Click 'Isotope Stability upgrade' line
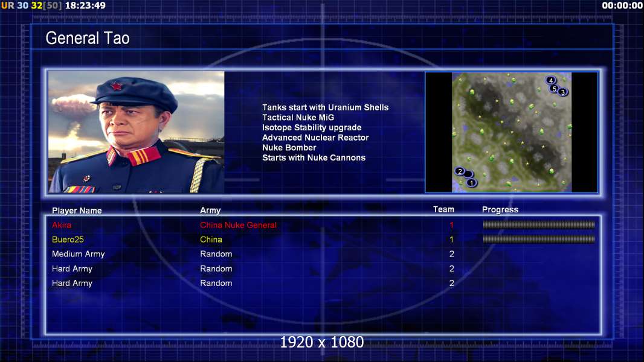Screen dimensions: 644x362 click(x=312, y=127)
